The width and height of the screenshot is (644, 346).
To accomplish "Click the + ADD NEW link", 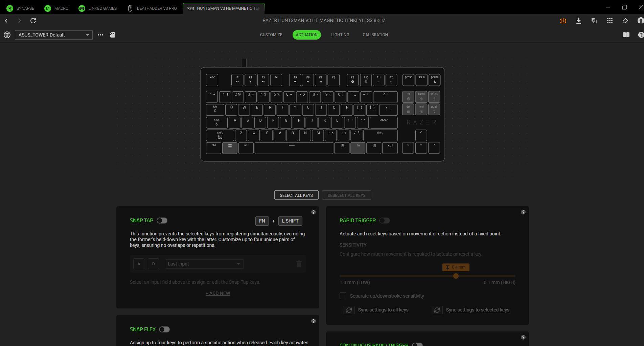I will (x=218, y=293).
